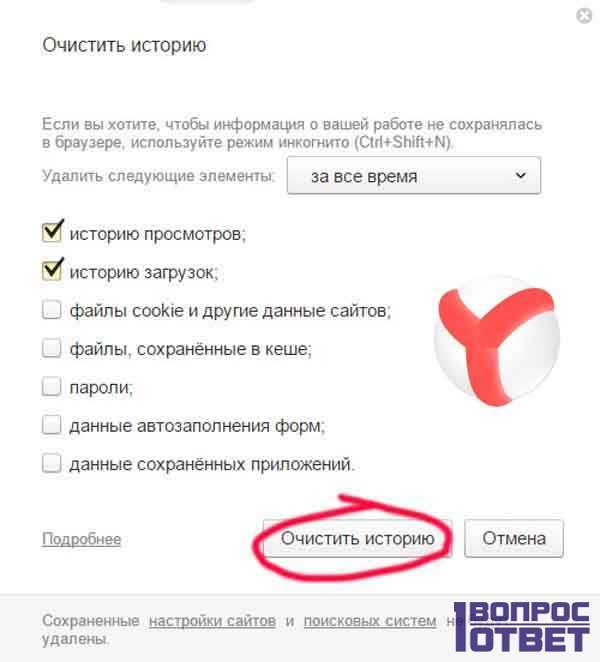Tick the пароли checkbox
Viewport: 600px width, 662px height.
click(52, 386)
